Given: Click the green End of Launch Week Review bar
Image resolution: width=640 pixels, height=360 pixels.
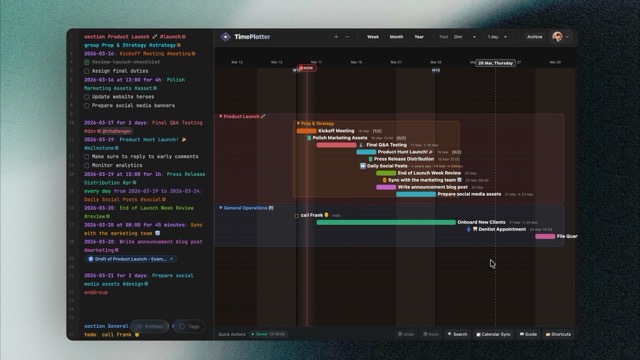Looking at the screenshot, I should pos(386,173).
